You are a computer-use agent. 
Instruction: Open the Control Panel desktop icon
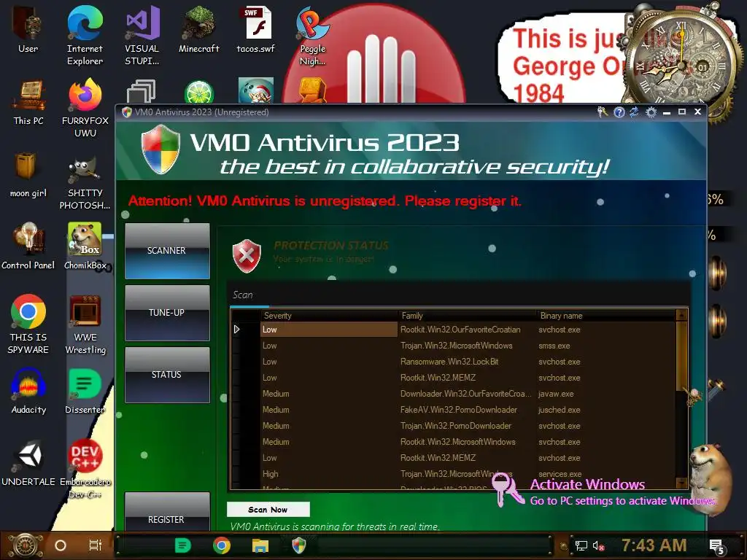(x=28, y=246)
